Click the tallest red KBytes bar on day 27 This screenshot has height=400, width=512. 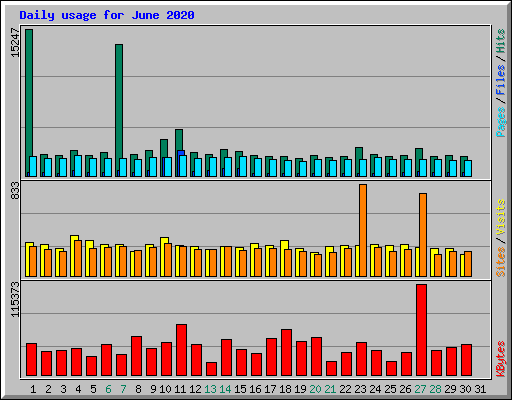click(421, 330)
